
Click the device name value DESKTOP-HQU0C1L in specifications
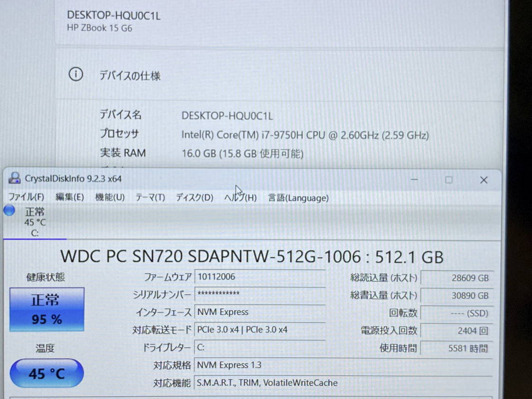click(x=227, y=116)
